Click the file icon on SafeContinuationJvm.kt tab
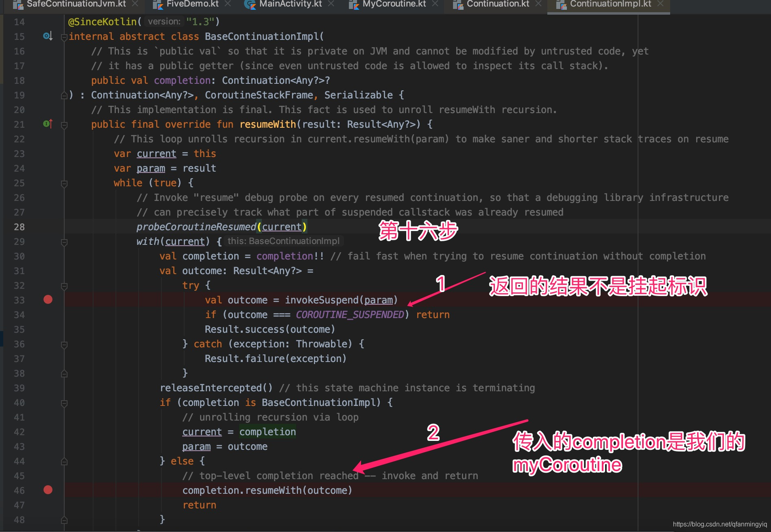 [x=18, y=4]
